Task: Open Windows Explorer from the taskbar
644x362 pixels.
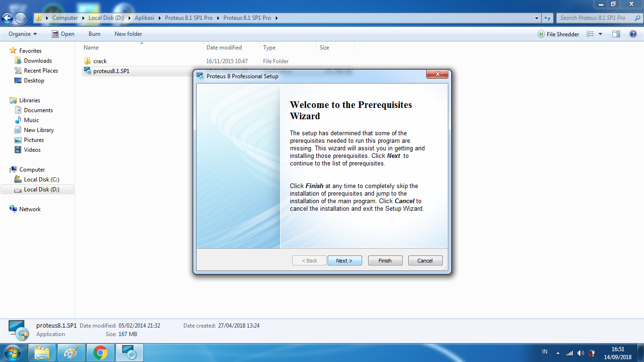Action: (x=42, y=353)
